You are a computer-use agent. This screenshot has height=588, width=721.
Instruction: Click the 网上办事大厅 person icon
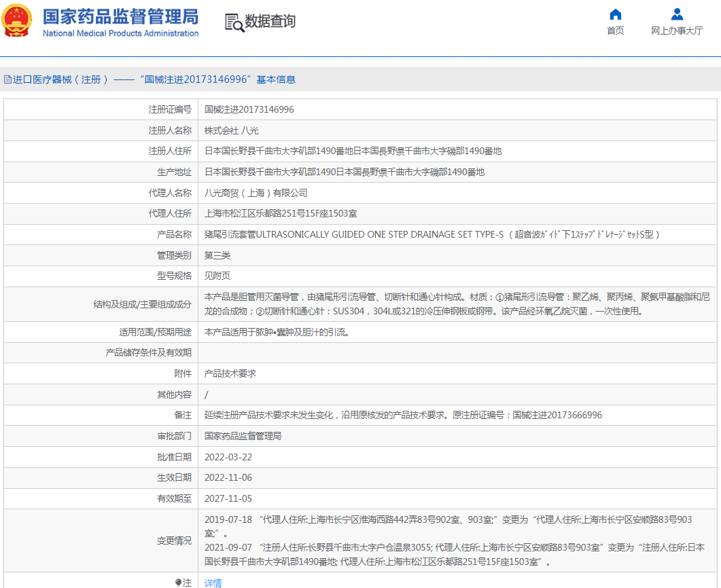click(x=677, y=14)
